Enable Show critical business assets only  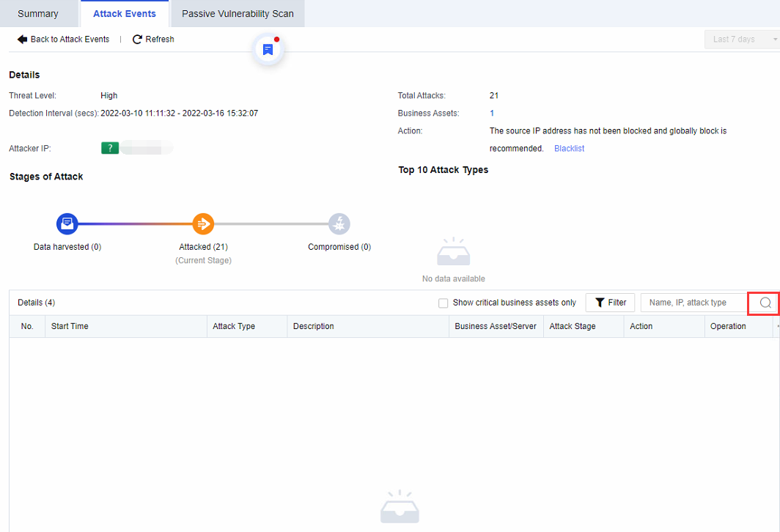pos(443,303)
